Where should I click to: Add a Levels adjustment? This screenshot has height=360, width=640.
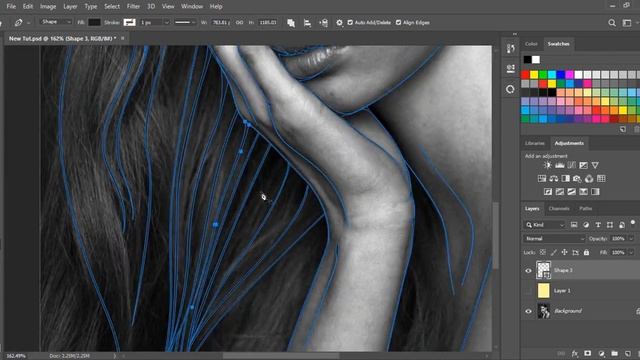pyautogui.click(x=560, y=165)
